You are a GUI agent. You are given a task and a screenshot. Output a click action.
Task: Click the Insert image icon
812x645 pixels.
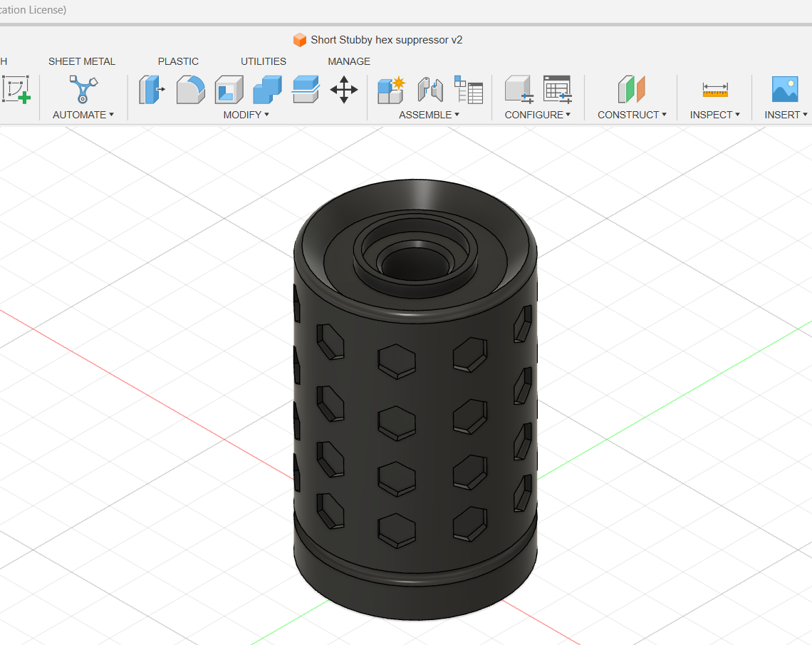[x=784, y=89]
